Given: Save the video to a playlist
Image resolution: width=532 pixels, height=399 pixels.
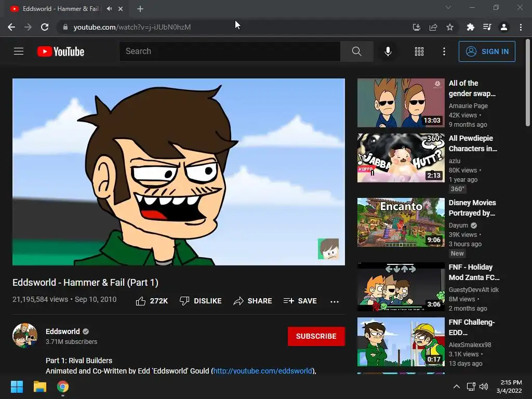Looking at the screenshot, I should pos(300,301).
